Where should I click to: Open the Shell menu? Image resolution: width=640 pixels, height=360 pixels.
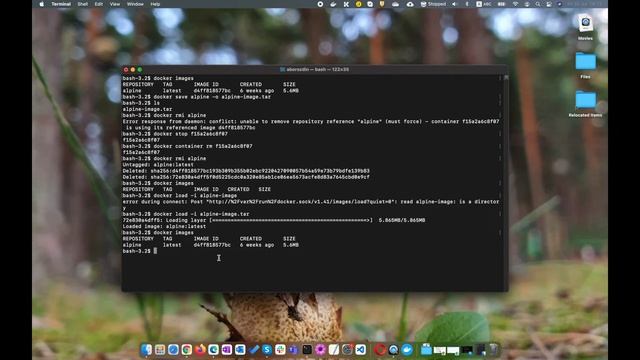[83, 4]
